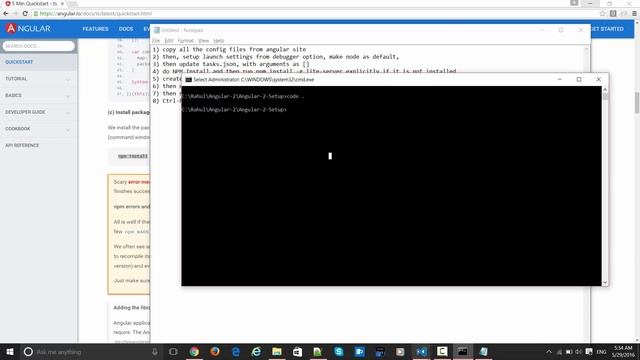Switch to the Command Prompt taskbar icon
The width and height of the screenshot is (640, 360).
462,351
